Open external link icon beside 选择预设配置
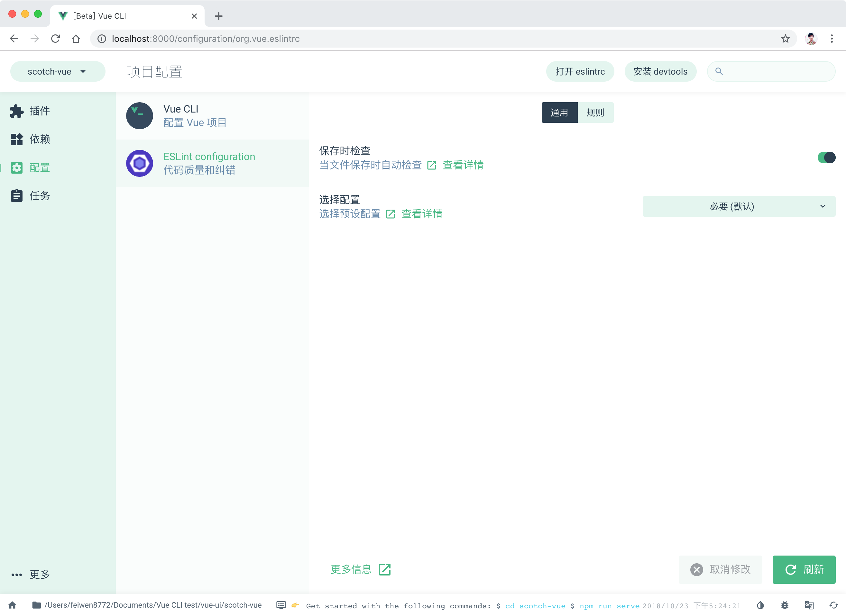 click(390, 214)
